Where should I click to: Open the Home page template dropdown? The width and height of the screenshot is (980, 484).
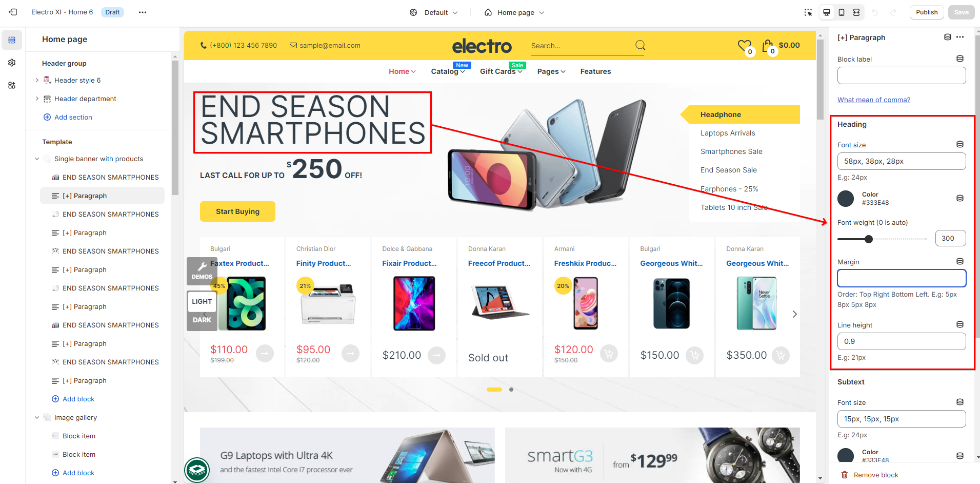(x=514, y=12)
